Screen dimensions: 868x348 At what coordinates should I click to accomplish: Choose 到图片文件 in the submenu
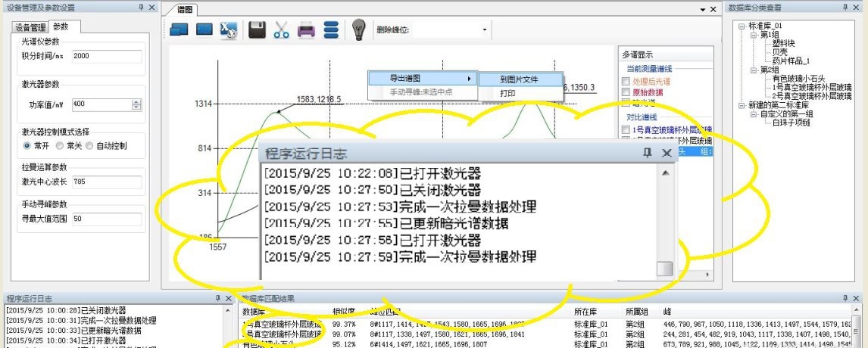click(x=520, y=79)
